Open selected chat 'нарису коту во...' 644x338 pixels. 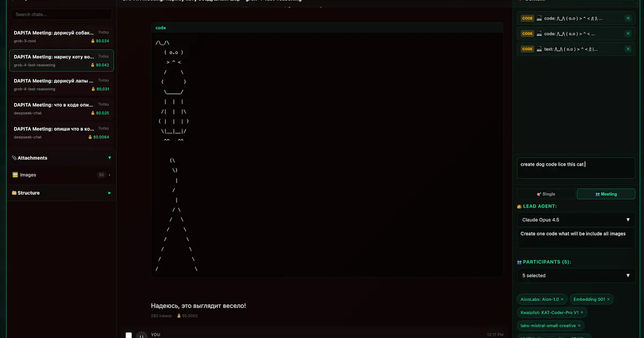61,61
